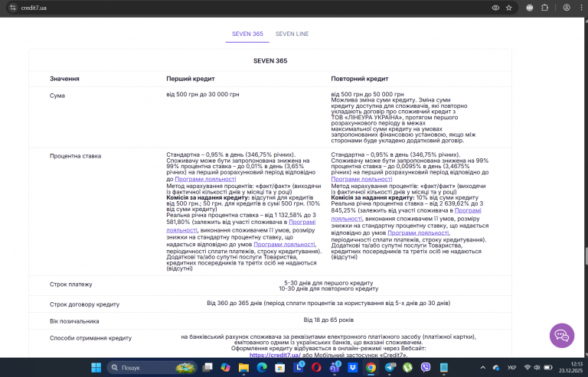Click the 'Вік позичальника' row label
Image resolution: width=588 pixels, height=377 pixels.
point(74,321)
